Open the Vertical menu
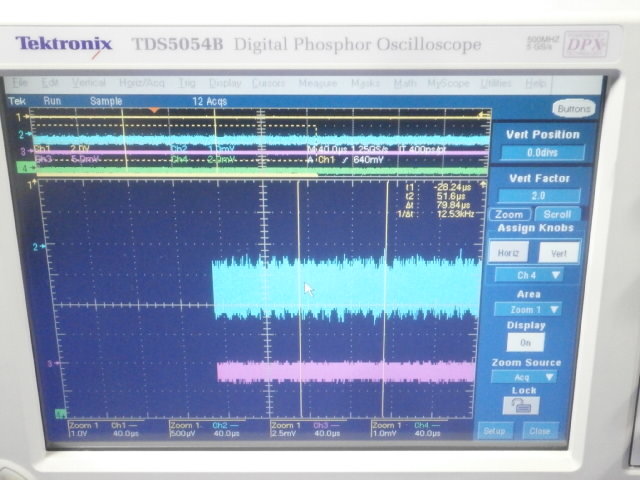Screen dimensions: 640x480 pos(89,83)
